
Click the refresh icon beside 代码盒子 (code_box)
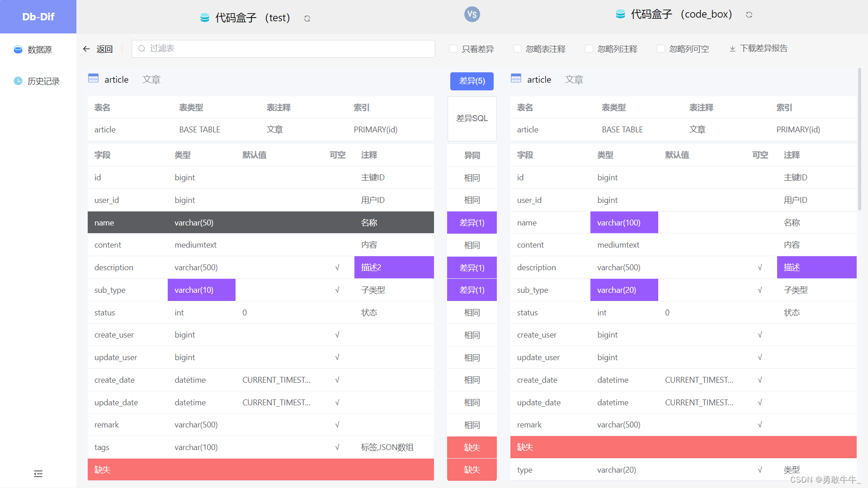coord(749,15)
